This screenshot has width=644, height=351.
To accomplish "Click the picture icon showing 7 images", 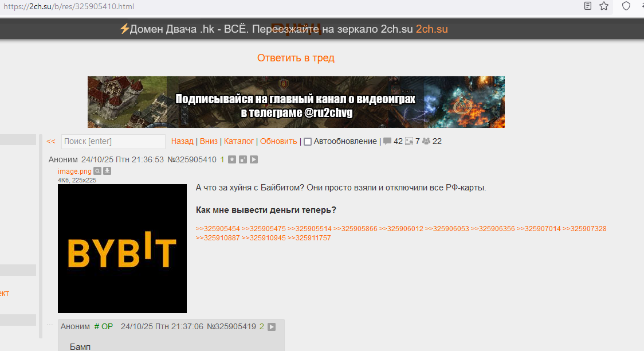I will [x=409, y=141].
